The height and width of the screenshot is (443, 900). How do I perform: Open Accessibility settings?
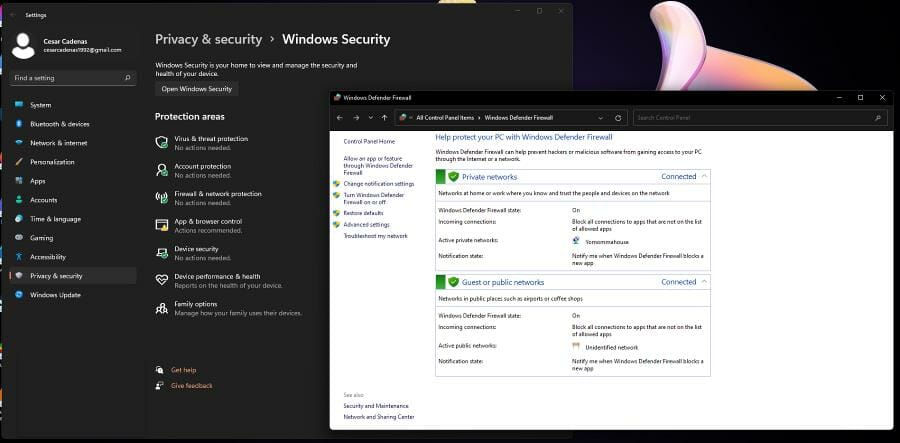(73, 257)
